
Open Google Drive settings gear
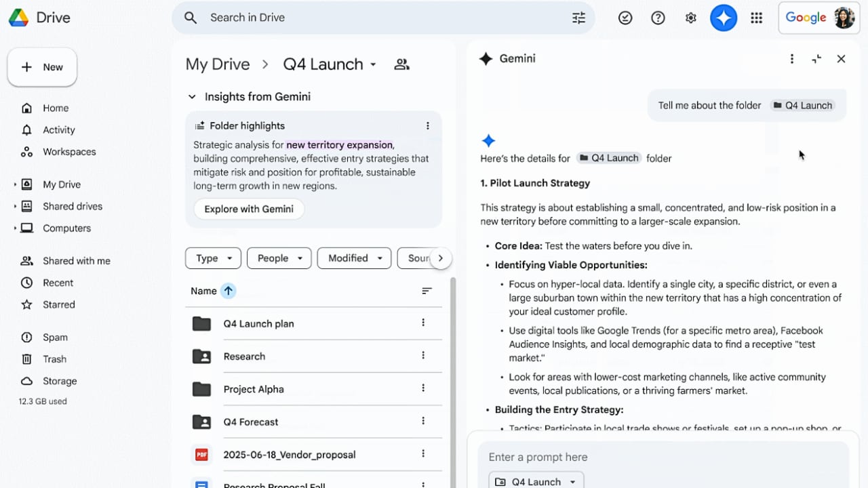point(690,18)
